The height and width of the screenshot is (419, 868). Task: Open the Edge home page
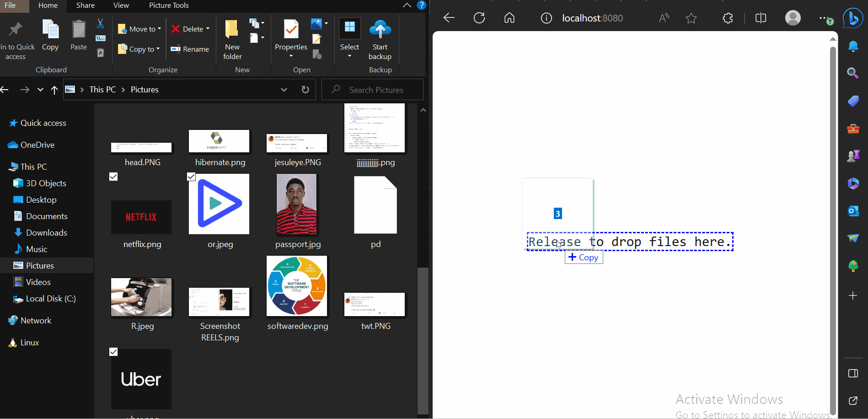coord(509,18)
